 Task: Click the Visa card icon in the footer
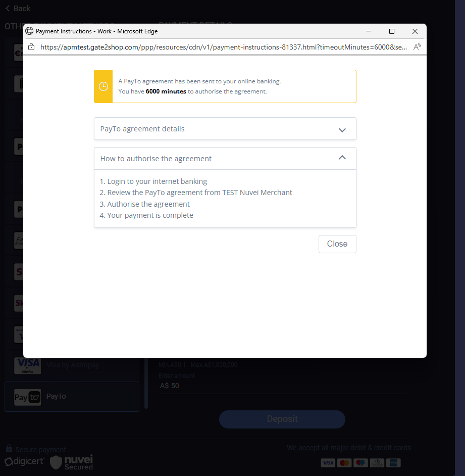tap(328, 463)
